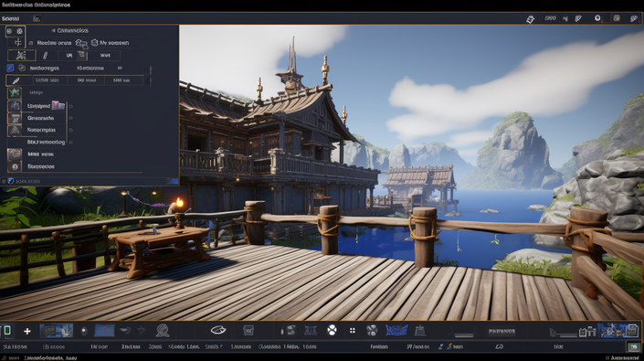The width and height of the screenshot is (644, 361).
Task: Click the round white-segmented icon in bottom toolbar
Action: pos(332,330)
